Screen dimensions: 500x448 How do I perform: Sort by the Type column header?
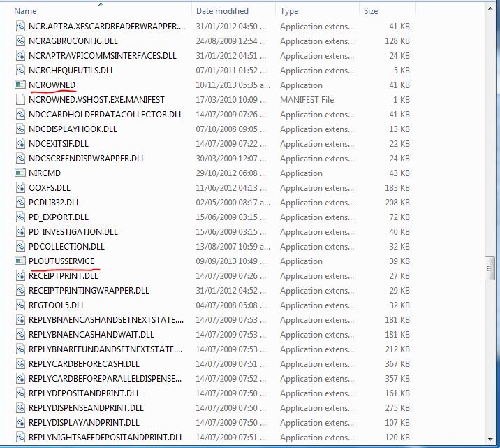coord(289,11)
